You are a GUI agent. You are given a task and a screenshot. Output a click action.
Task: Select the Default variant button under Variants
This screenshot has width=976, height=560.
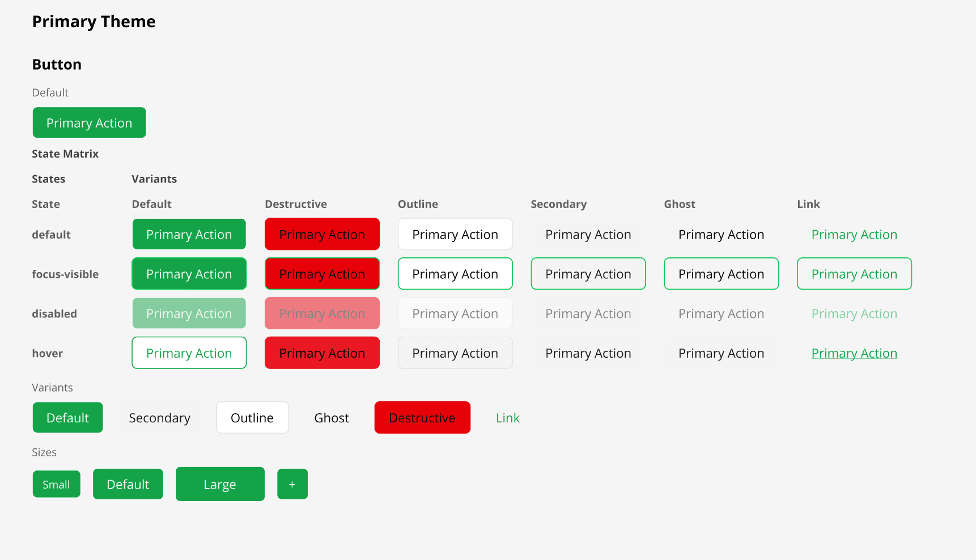pos(67,417)
